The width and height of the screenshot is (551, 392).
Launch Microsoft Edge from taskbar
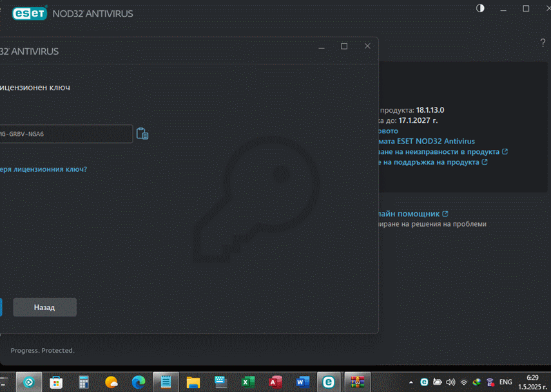point(139,382)
